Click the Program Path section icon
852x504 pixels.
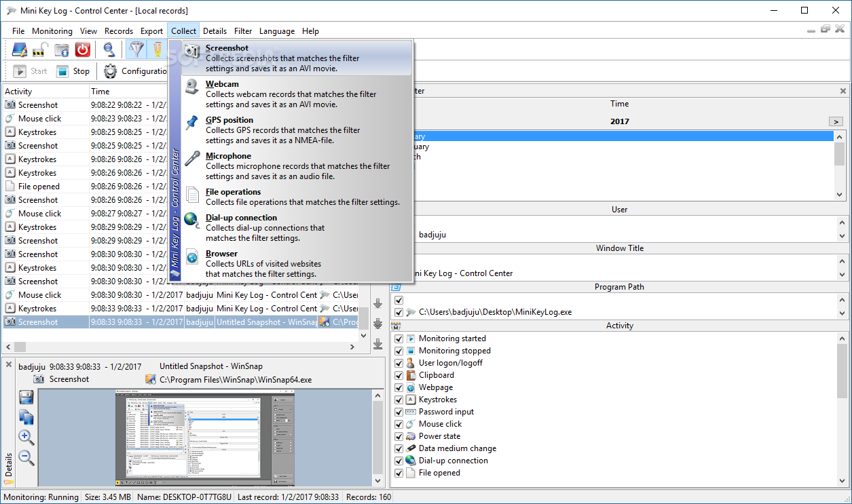click(396, 287)
